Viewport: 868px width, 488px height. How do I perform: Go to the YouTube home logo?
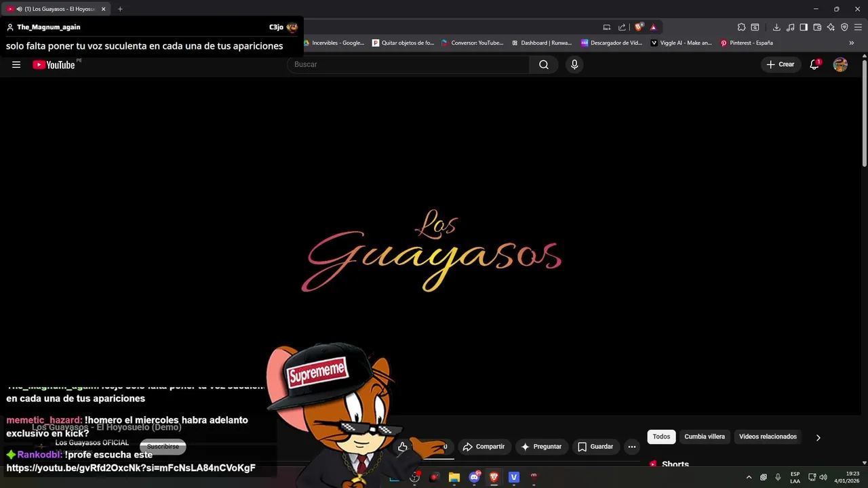(54, 64)
